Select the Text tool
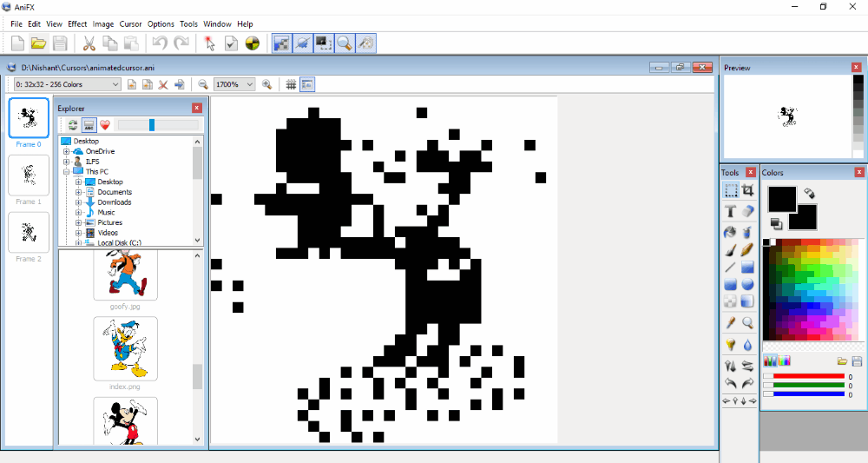Viewport: 868px width, 463px height. pyautogui.click(x=730, y=211)
